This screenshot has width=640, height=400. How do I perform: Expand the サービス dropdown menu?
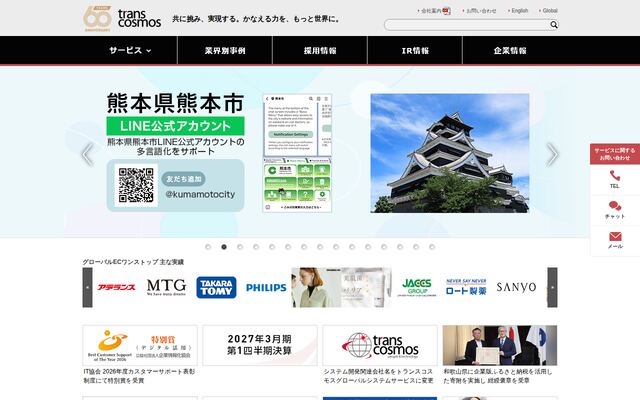(130, 50)
